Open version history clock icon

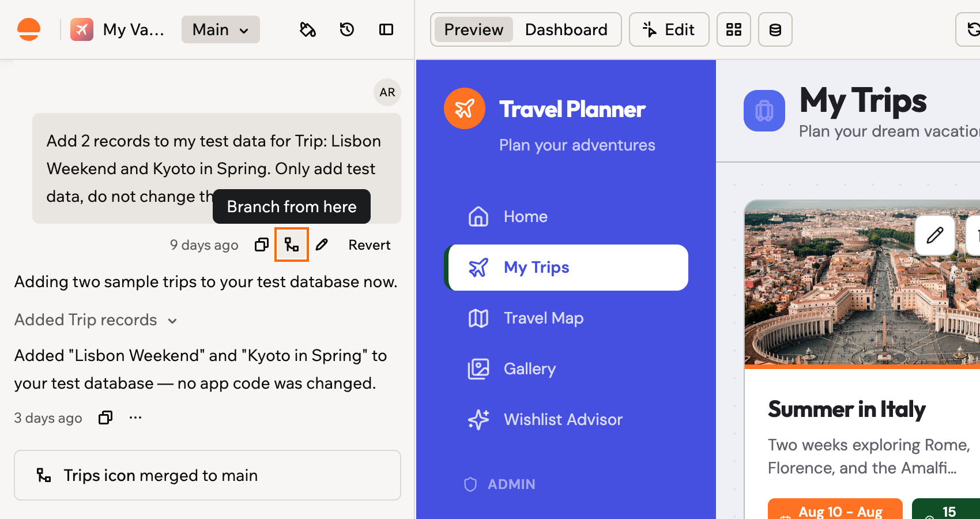click(x=347, y=29)
